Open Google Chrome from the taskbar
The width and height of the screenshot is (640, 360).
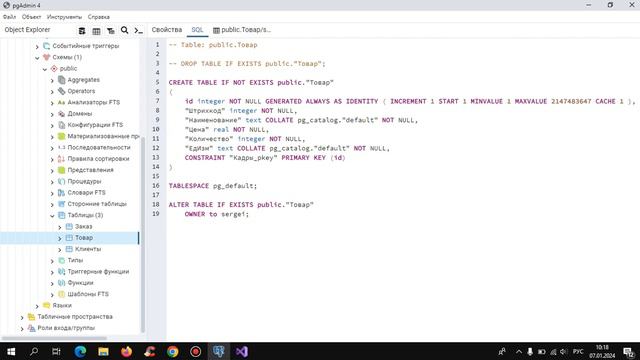pos(173,351)
